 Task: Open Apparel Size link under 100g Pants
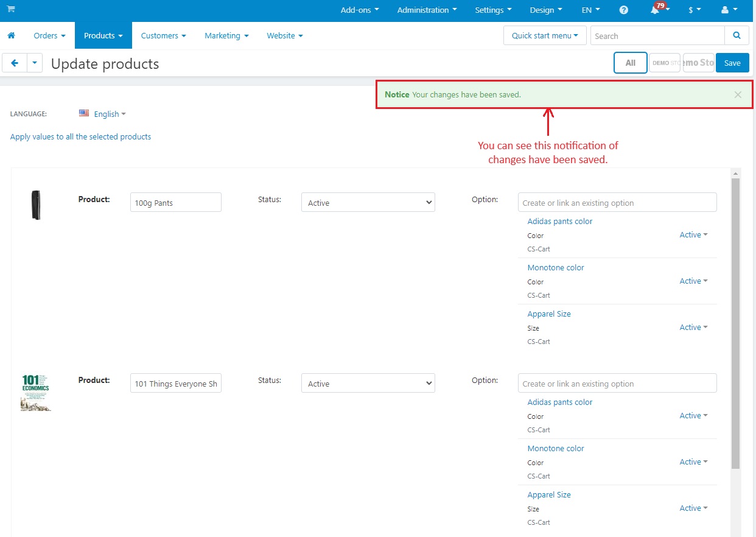(x=549, y=314)
